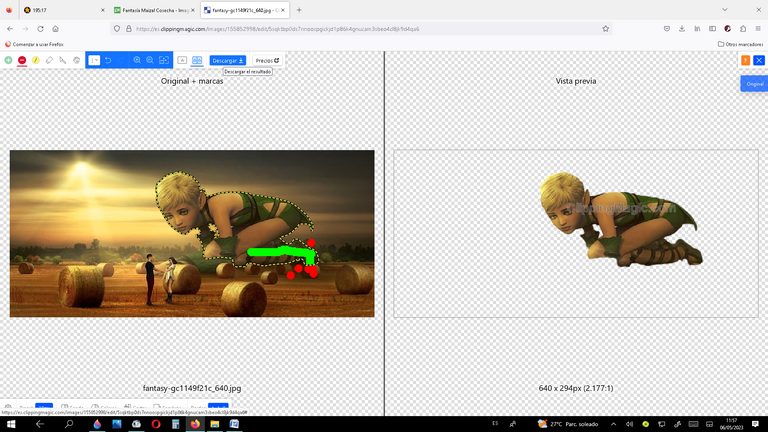Click the elf head in the original image
768x432 pixels.
click(x=179, y=203)
